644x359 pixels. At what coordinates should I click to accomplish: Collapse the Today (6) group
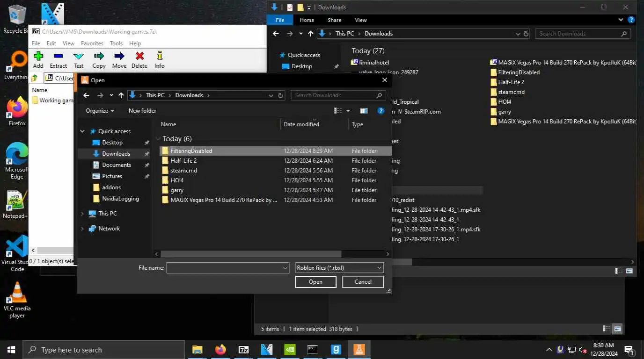tap(158, 139)
